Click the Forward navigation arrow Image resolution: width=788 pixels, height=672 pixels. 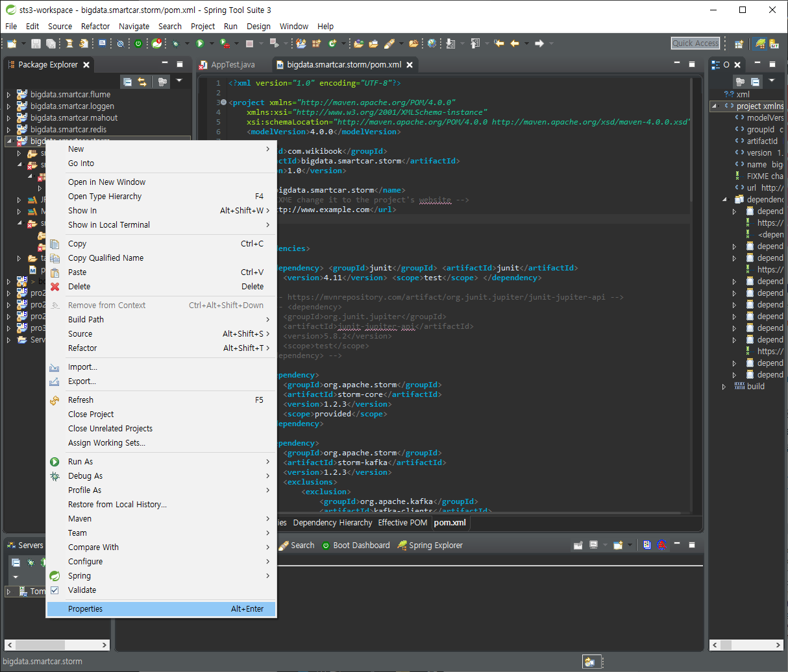click(539, 43)
